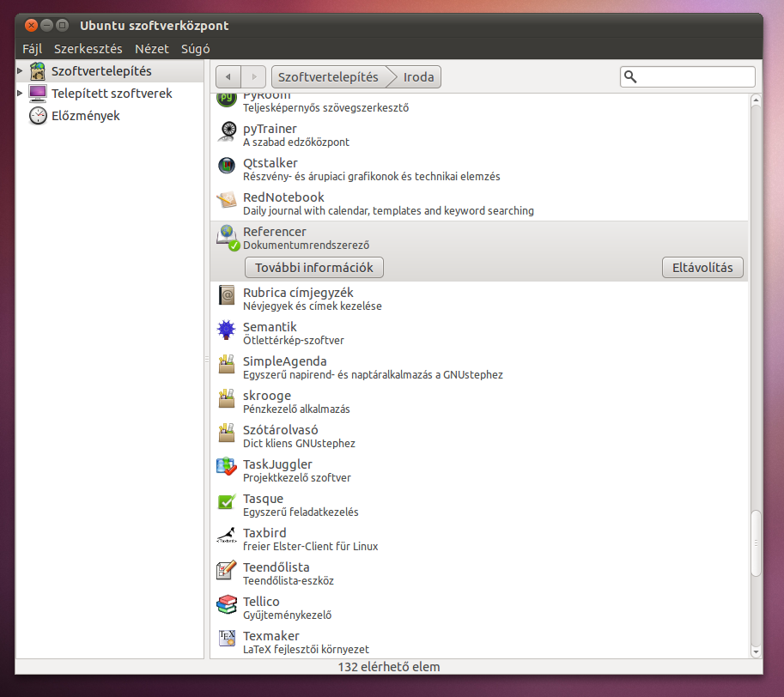Select the Tasque list entry
784x697 pixels.
coord(479,505)
